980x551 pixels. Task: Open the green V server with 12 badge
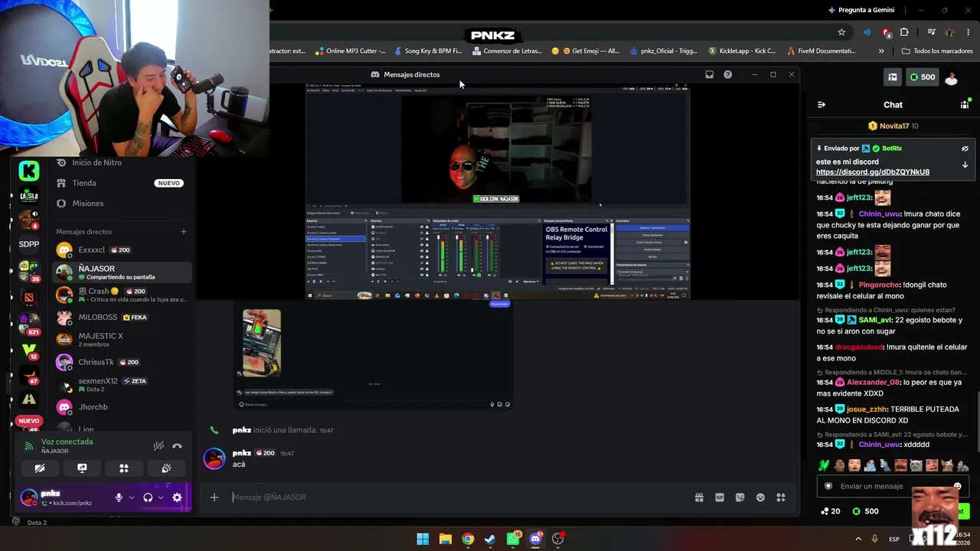click(x=29, y=350)
